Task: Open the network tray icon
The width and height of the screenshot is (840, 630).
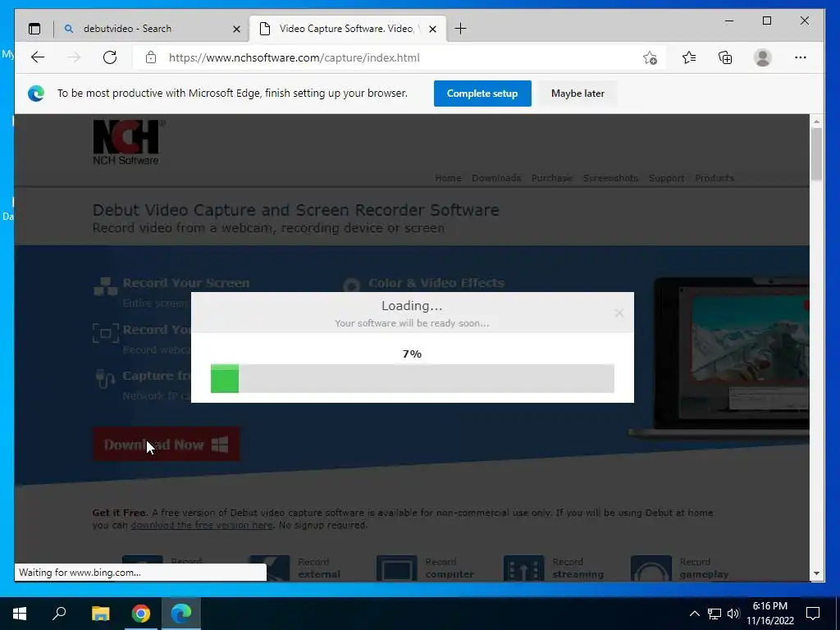Action: tap(714, 614)
